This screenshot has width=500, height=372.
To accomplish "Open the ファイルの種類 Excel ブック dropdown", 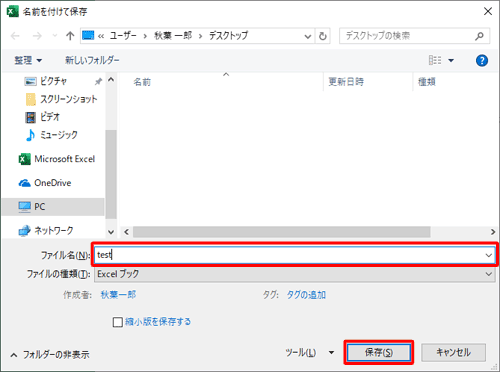I will pyautogui.click(x=295, y=274).
